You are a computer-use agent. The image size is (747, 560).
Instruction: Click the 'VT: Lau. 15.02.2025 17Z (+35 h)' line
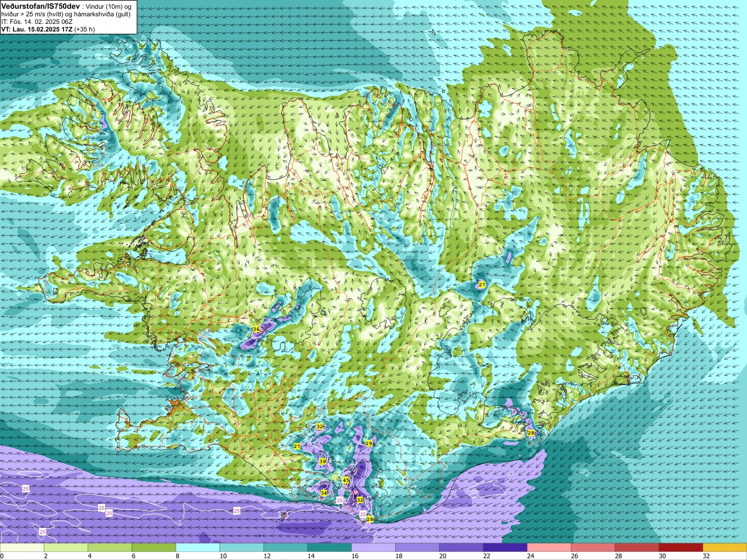point(48,29)
